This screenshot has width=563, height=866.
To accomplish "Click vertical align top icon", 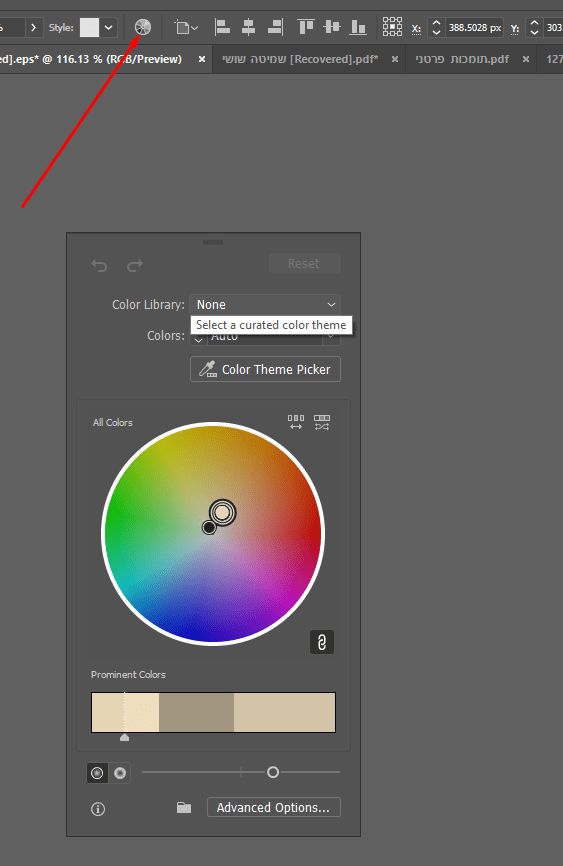I will point(306,26).
